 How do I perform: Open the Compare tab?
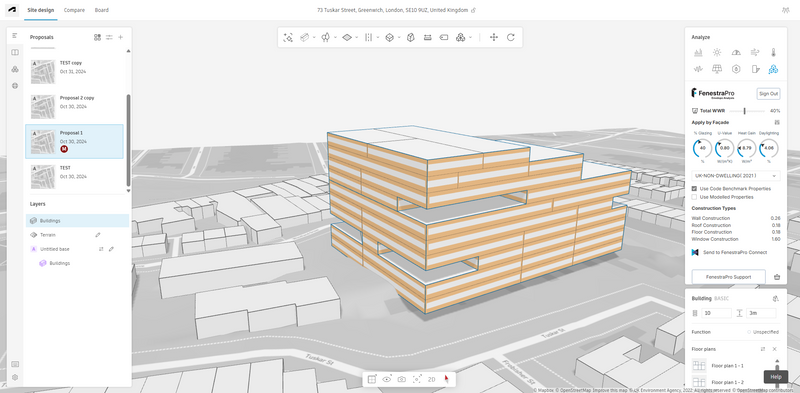pyautogui.click(x=74, y=10)
